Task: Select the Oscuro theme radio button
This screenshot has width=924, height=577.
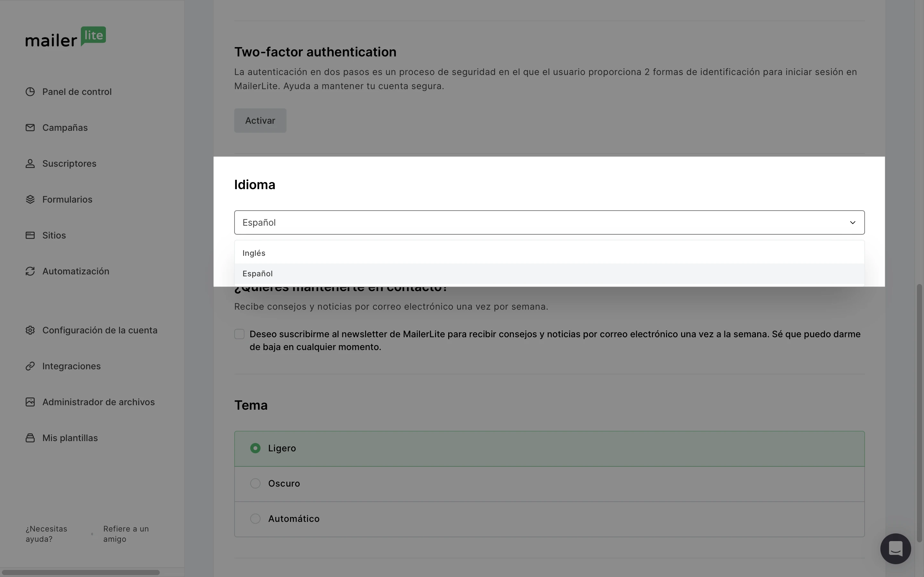Action: point(255,483)
